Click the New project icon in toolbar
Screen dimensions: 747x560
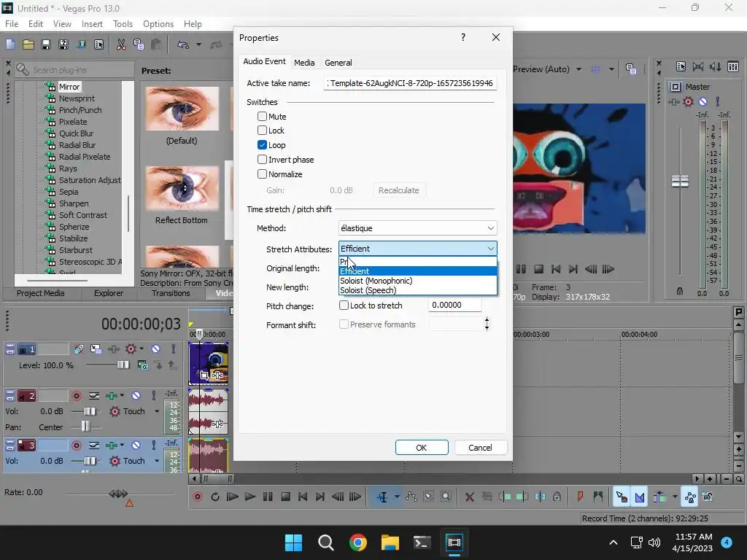10,44
